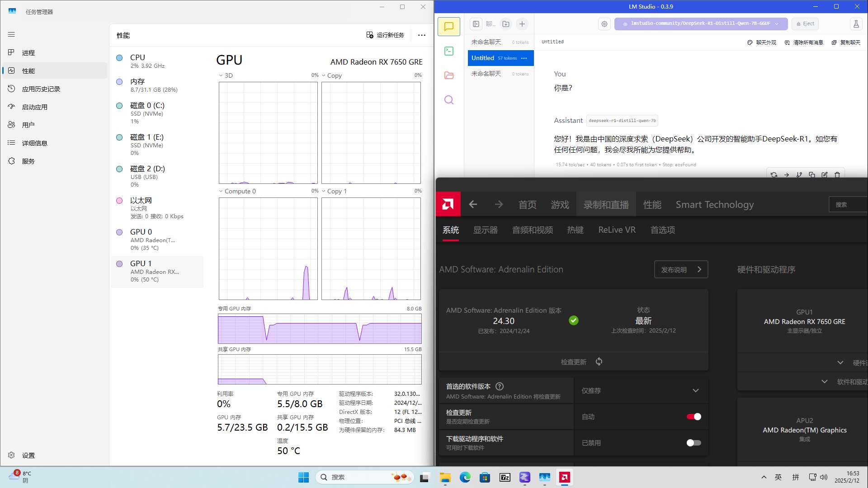868x488 pixels.
Task: Open help for preferred software version
Action: click(x=500, y=386)
